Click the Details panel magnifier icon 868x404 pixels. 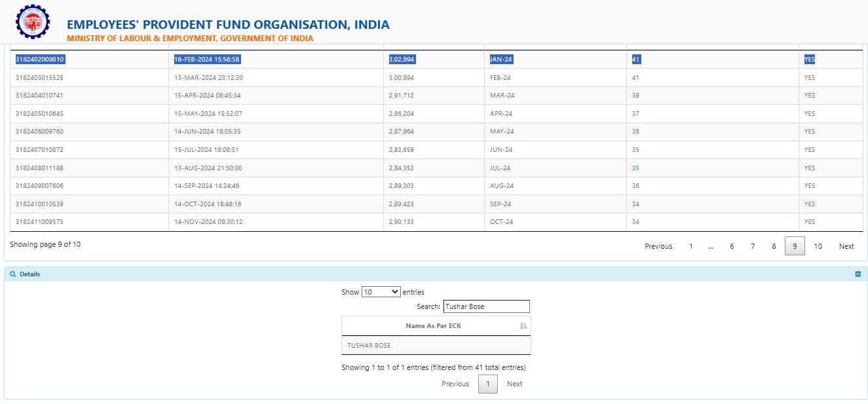pyautogui.click(x=13, y=274)
